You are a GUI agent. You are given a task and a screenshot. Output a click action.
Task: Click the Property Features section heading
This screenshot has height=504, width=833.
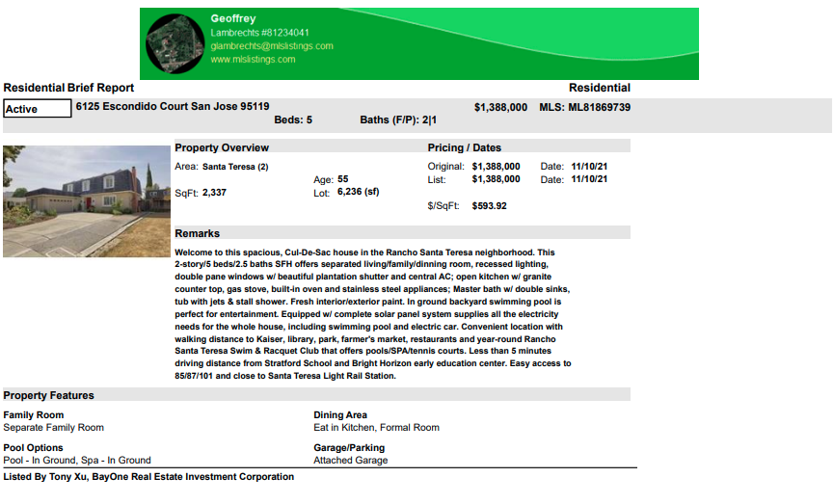click(x=48, y=396)
